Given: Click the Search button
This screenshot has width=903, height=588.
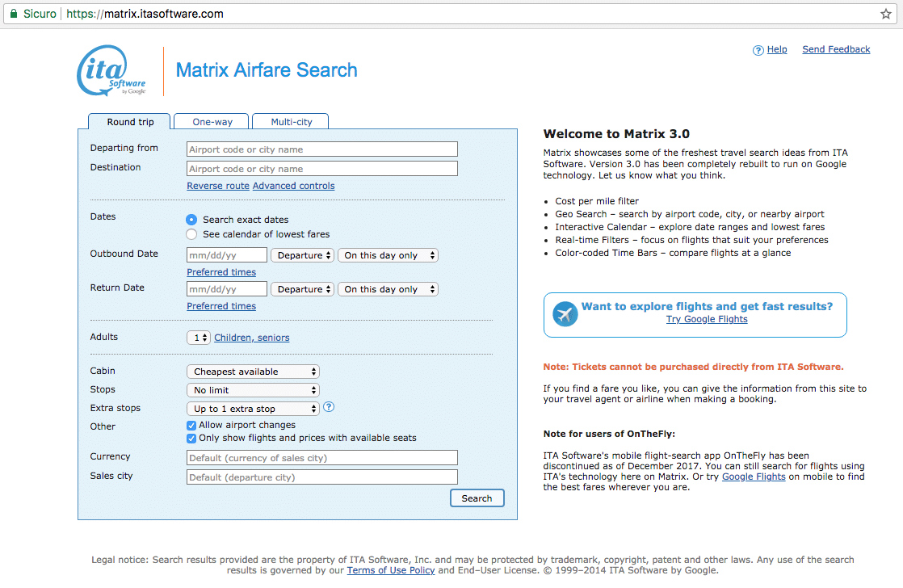Looking at the screenshot, I should coord(477,498).
